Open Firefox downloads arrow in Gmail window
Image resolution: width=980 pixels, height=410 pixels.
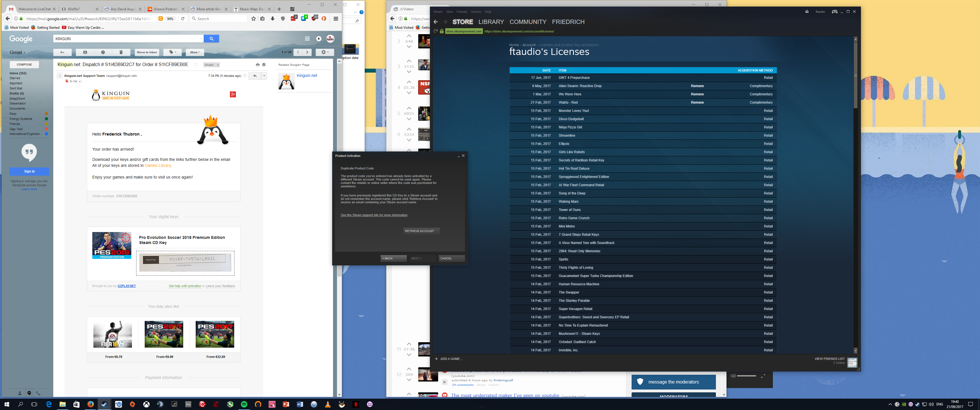point(273,19)
